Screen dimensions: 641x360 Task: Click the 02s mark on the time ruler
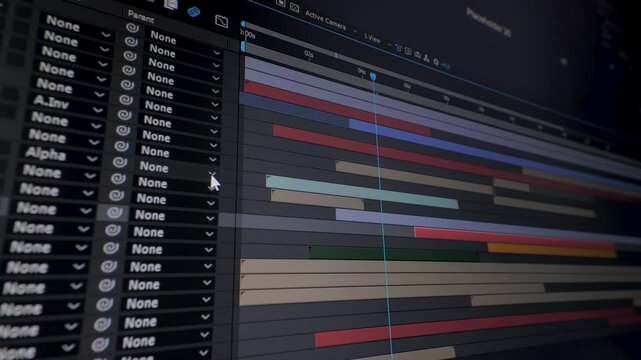[309, 54]
